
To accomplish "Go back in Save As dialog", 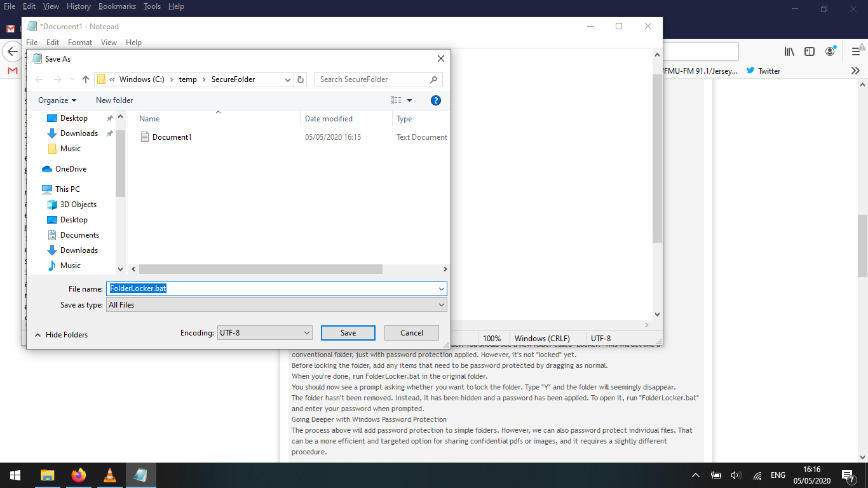I will (x=39, y=79).
